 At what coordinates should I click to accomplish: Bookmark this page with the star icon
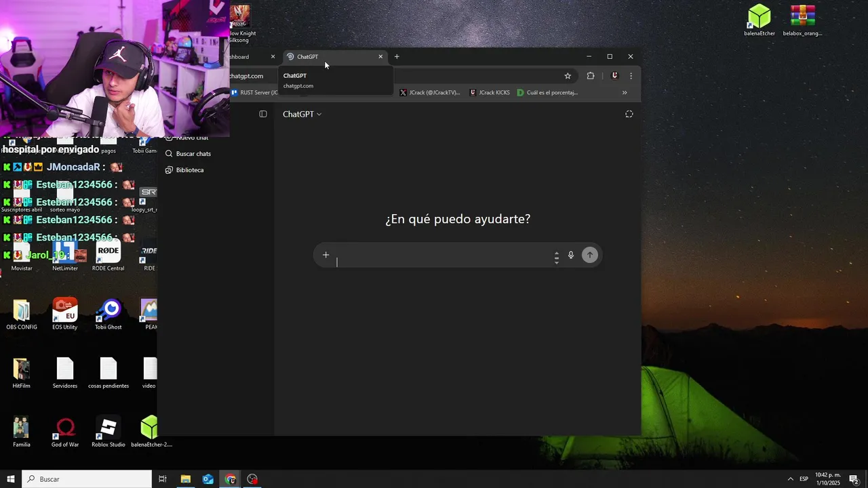tap(568, 76)
